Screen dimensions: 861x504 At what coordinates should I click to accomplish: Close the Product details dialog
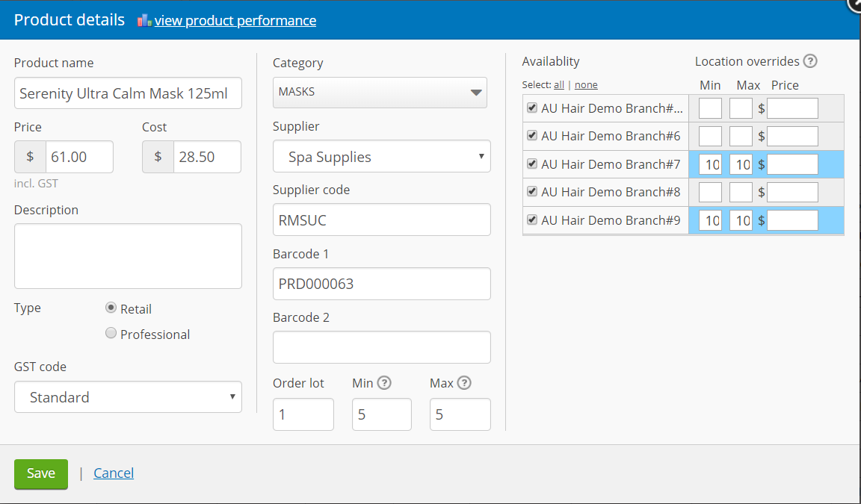coord(854,3)
